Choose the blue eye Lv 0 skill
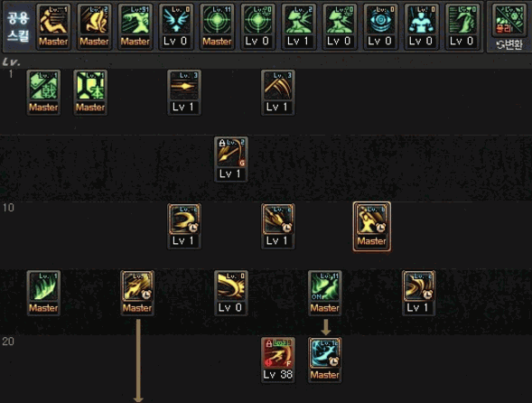 [380, 27]
